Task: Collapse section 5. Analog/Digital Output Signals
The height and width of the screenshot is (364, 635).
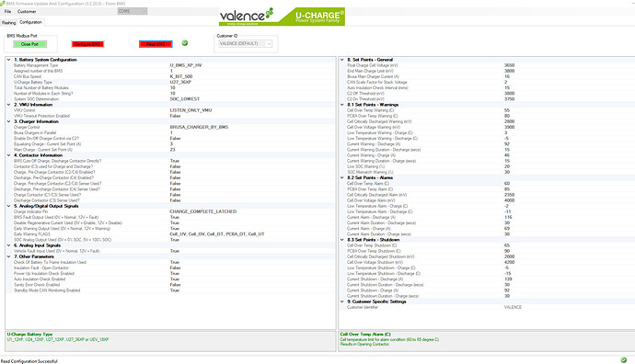Action: (9, 206)
